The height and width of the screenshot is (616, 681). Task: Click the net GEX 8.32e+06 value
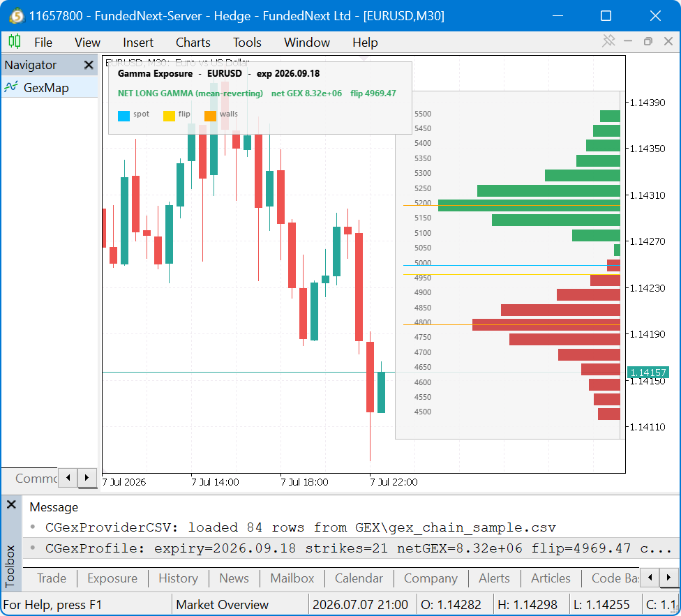click(306, 93)
